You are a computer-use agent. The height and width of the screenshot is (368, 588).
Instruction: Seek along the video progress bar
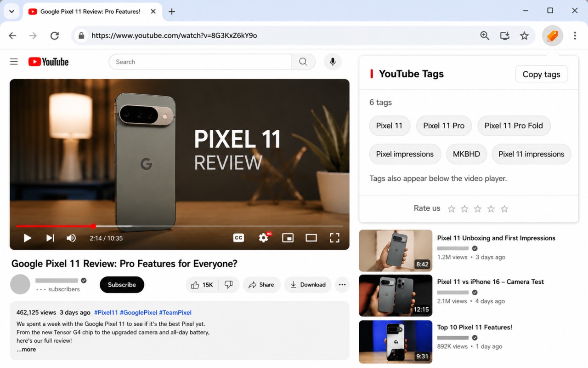(x=180, y=226)
